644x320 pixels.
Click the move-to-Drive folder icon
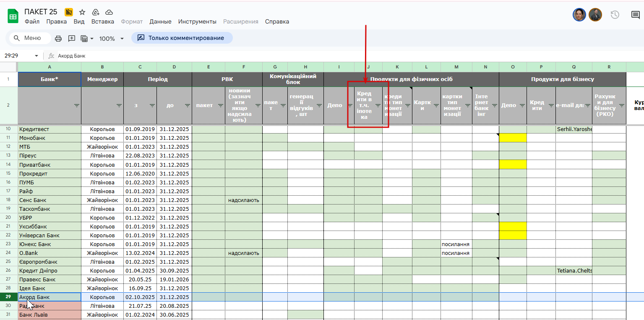96,12
